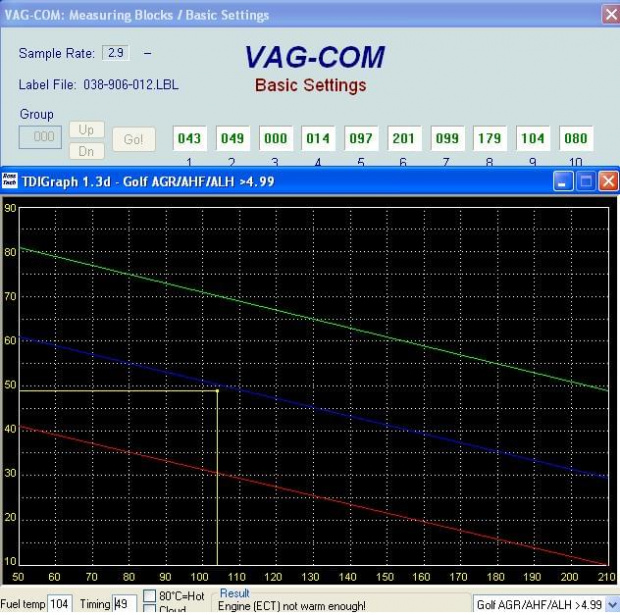This screenshot has height=615, width=620.
Task: Click the TDIGraph window title bar text
Action: click(x=148, y=182)
